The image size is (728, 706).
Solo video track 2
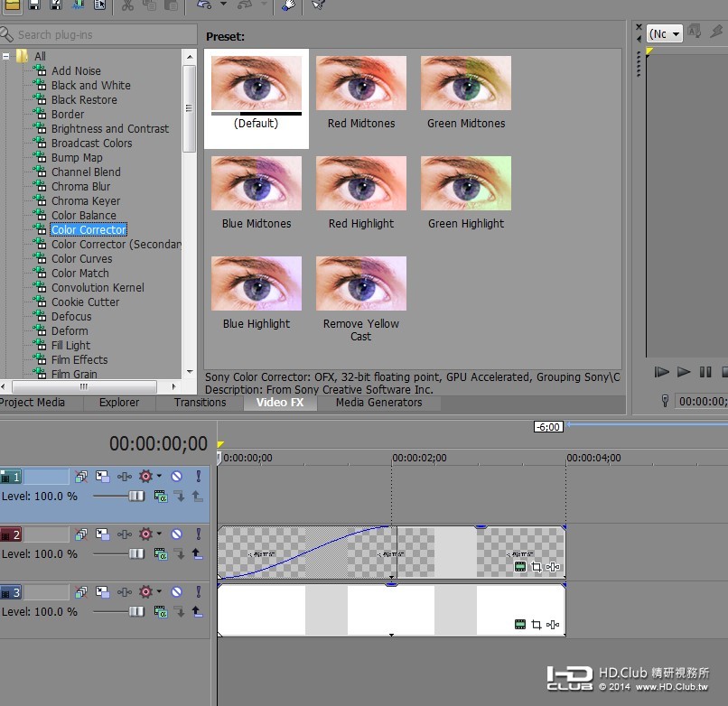click(198, 534)
